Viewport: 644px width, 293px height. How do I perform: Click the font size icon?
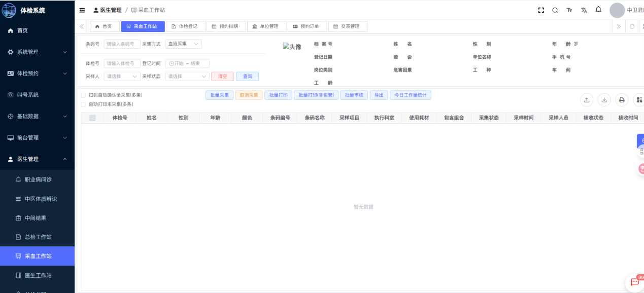[569, 10]
